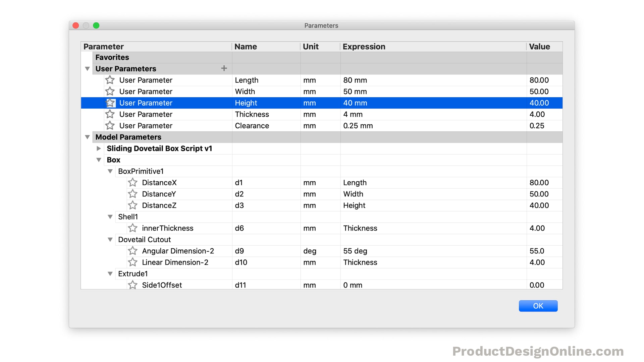Image resolution: width=644 pixels, height=362 pixels.
Task: Select the DistanceX row label
Action: (x=159, y=183)
